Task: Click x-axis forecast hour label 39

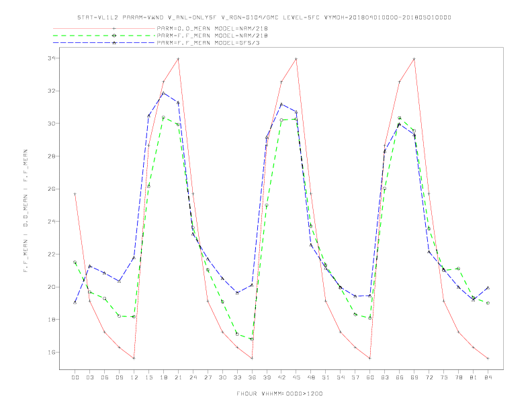Action: coord(267,377)
